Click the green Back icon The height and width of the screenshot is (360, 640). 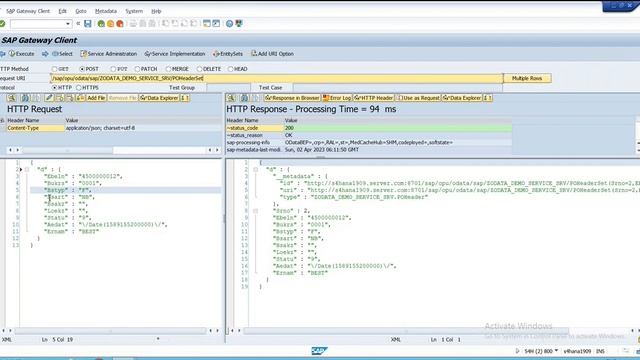pyautogui.click(x=101, y=24)
